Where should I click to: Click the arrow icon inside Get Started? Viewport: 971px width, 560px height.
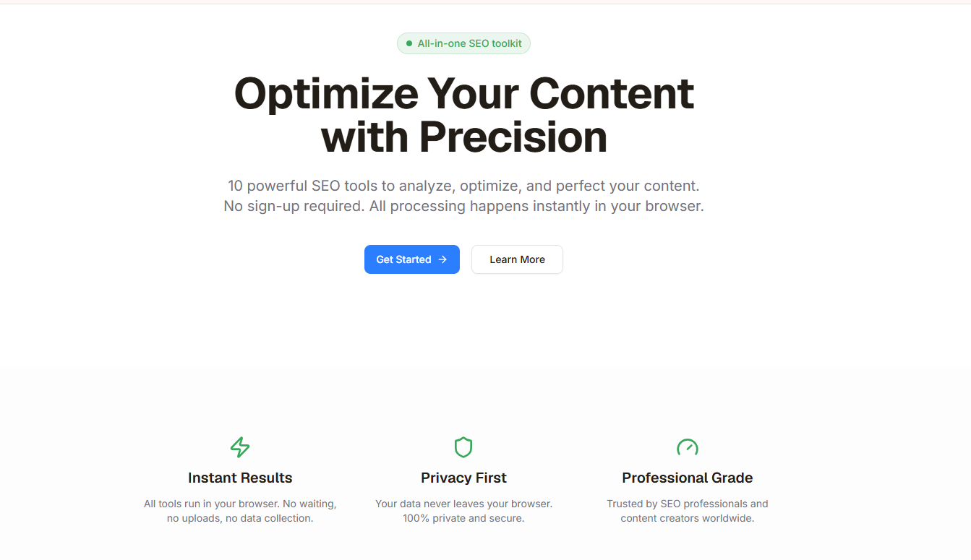pyautogui.click(x=442, y=259)
